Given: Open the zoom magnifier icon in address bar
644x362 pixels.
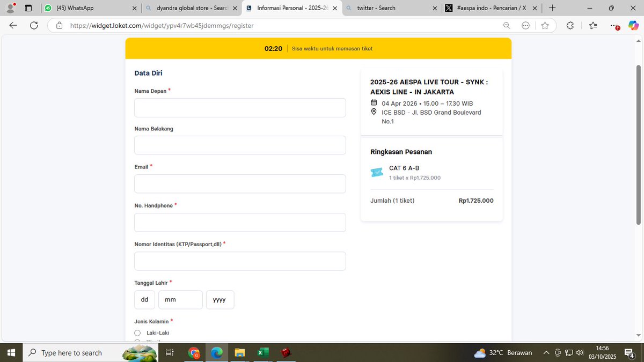Looking at the screenshot, I should pyautogui.click(x=507, y=25).
